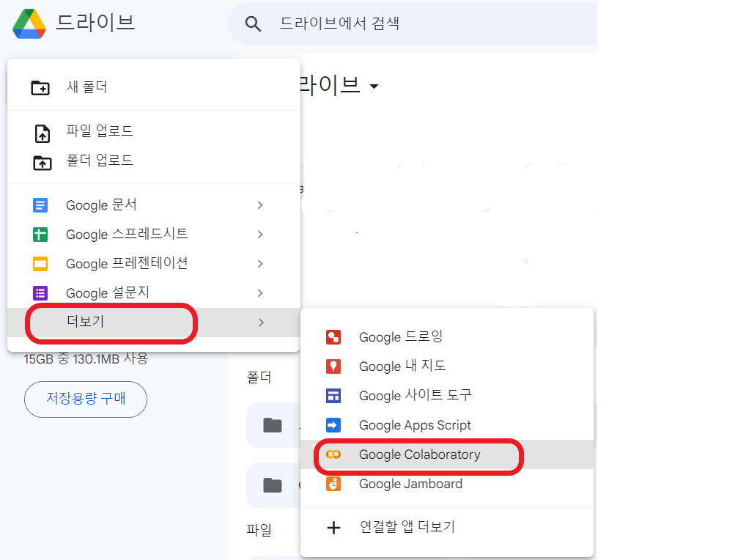The height and width of the screenshot is (560, 735).
Task: Click the 드라이브 title next to the logo
Action: (x=95, y=23)
